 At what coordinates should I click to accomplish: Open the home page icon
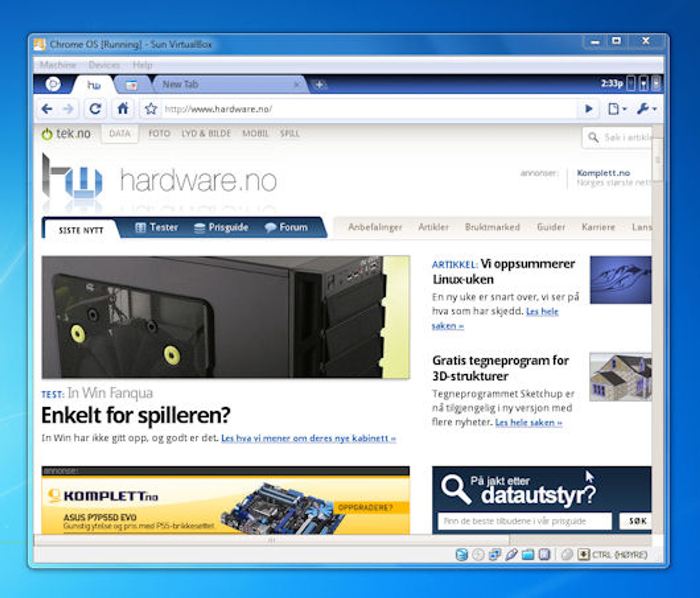(x=122, y=109)
